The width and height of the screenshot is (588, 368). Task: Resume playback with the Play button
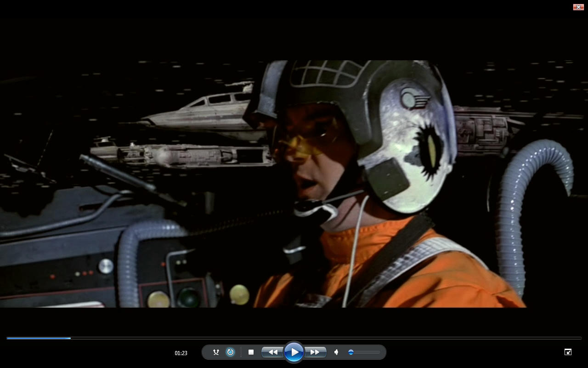coord(294,352)
